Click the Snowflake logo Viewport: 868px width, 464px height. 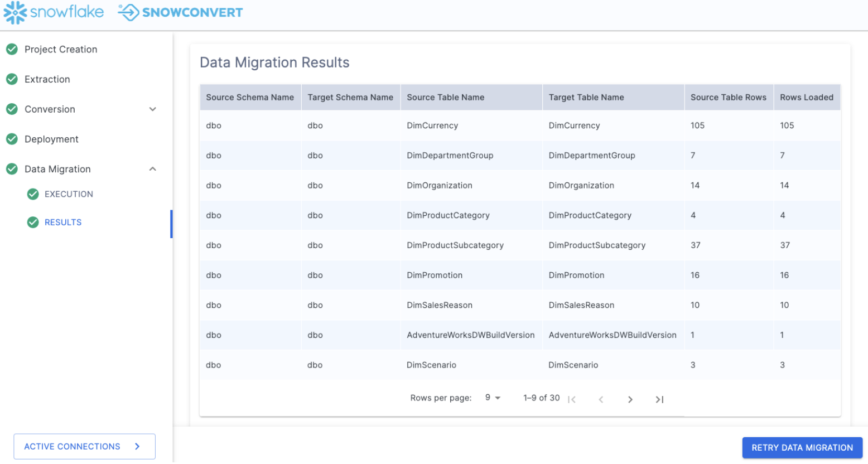(x=54, y=12)
